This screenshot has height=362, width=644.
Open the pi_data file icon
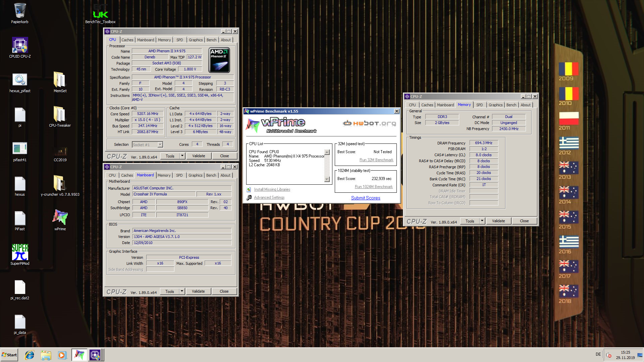(20, 325)
